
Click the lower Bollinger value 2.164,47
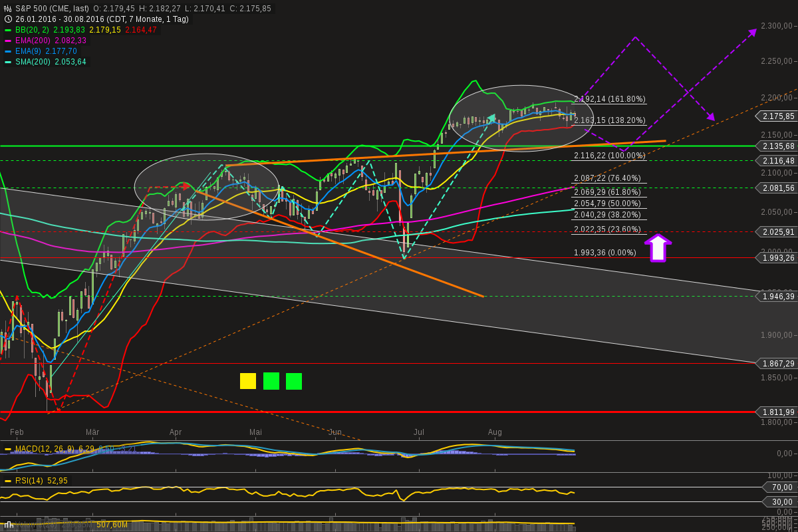point(141,30)
